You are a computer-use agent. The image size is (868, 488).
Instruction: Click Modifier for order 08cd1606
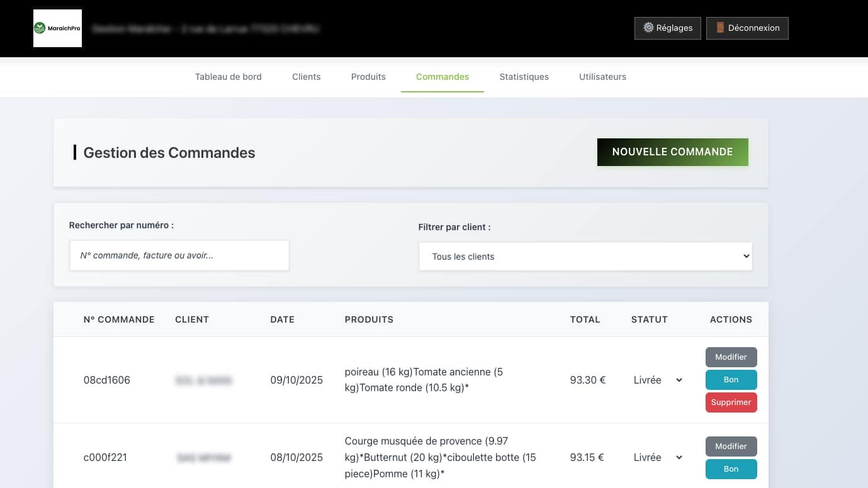pos(731,357)
